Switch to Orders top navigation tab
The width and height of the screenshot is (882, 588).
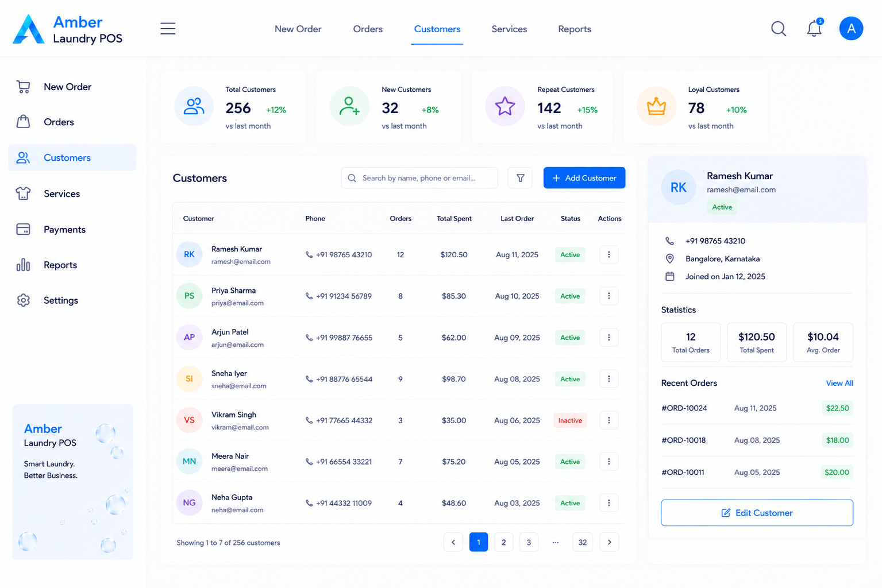click(368, 29)
